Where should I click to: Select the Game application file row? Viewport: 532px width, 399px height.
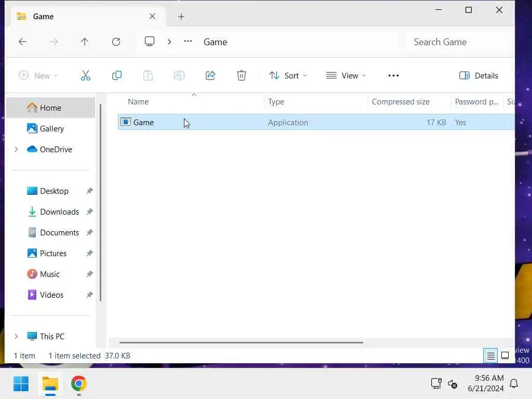pos(316,122)
